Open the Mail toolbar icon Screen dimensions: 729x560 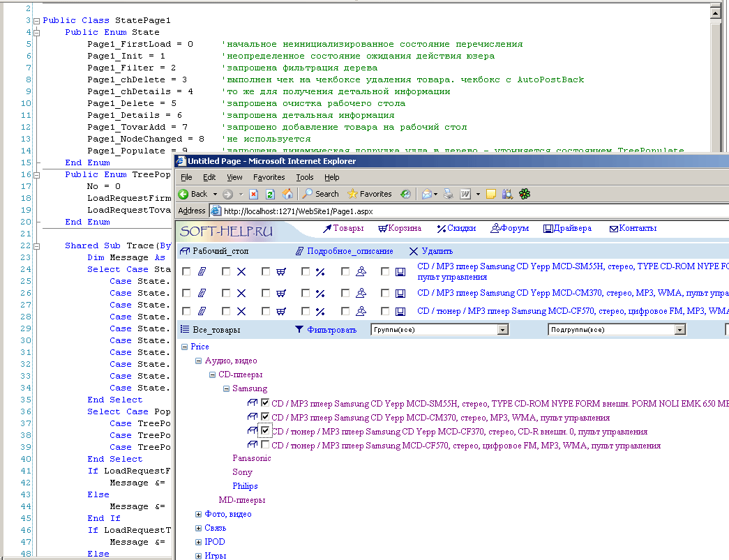coord(428,194)
